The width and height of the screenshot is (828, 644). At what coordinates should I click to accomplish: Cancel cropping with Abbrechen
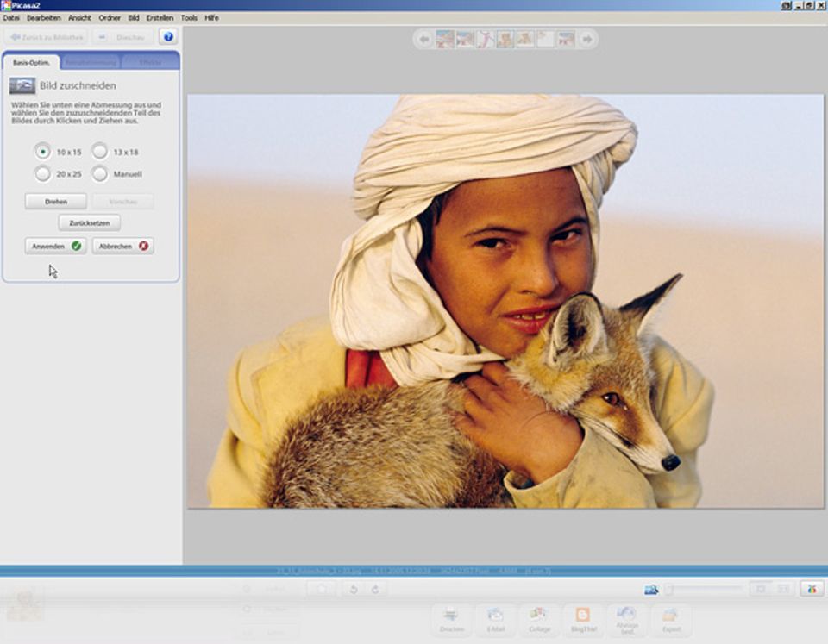(123, 246)
